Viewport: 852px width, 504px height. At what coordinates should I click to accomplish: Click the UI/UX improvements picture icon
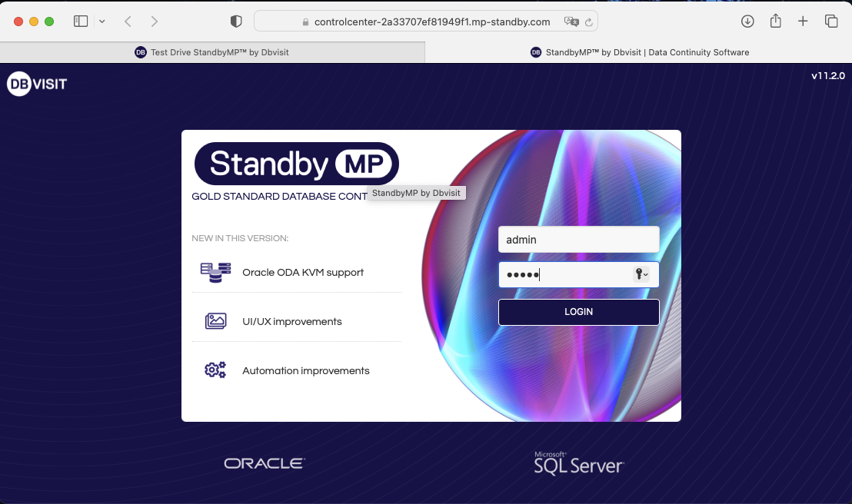[x=215, y=321]
